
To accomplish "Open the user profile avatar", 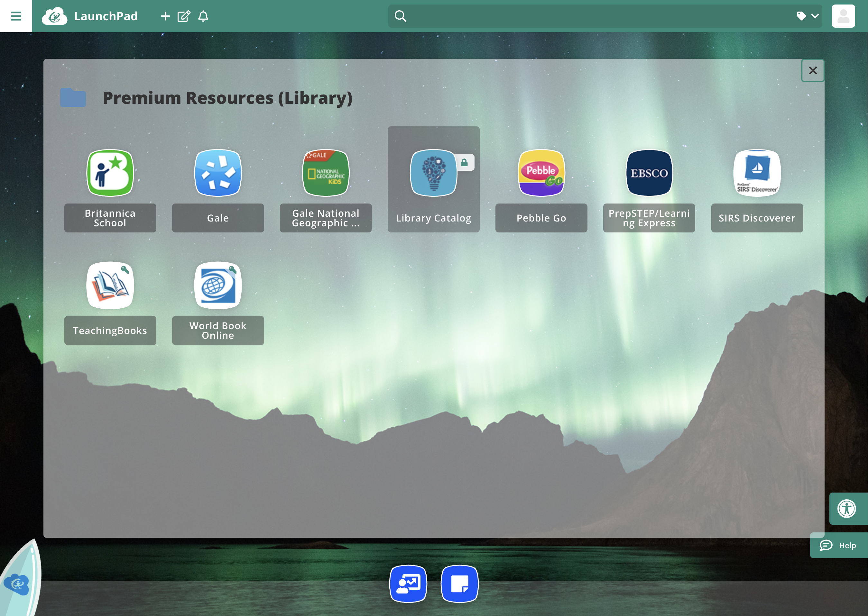I will 843,16.
